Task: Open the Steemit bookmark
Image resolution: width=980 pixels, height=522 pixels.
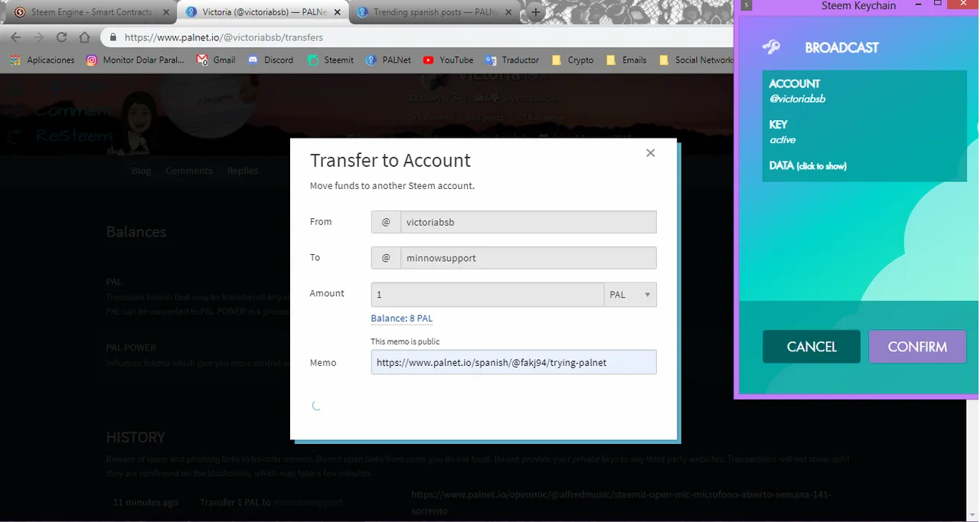Action: click(331, 60)
